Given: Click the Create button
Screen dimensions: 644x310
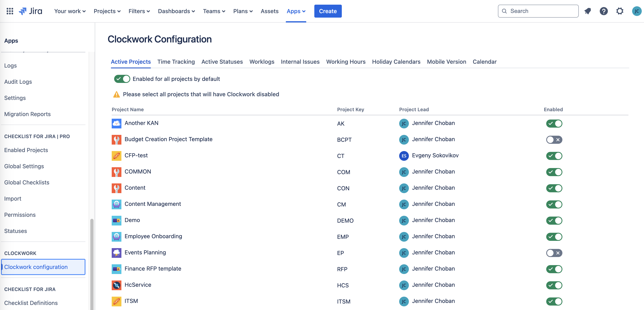Looking at the screenshot, I should 328,11.
